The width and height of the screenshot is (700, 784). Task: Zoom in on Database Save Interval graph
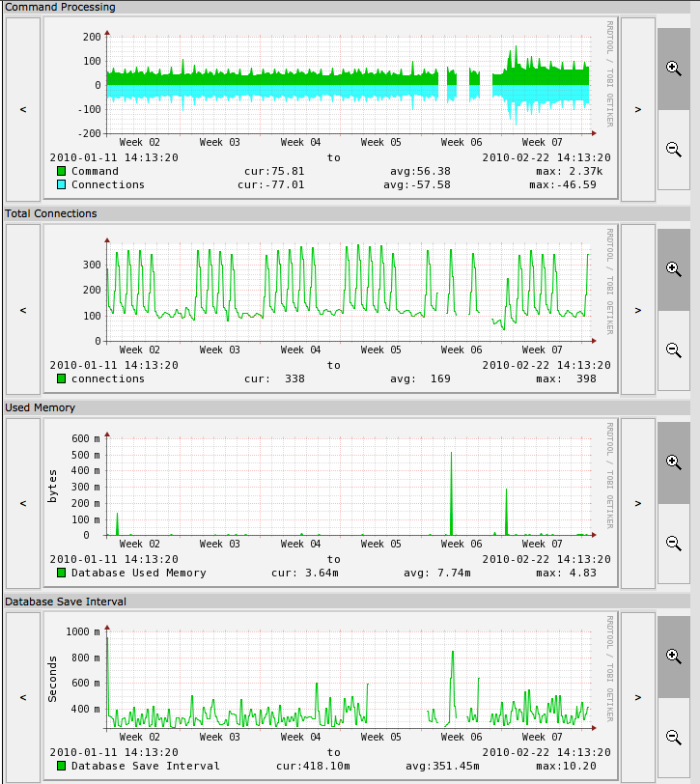click(x=674, y=656)
